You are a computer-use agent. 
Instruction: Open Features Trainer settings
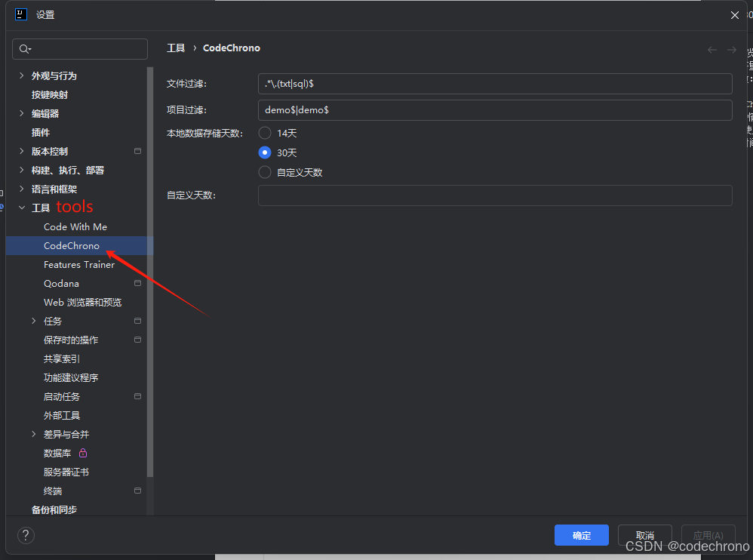tap(79, 265)
